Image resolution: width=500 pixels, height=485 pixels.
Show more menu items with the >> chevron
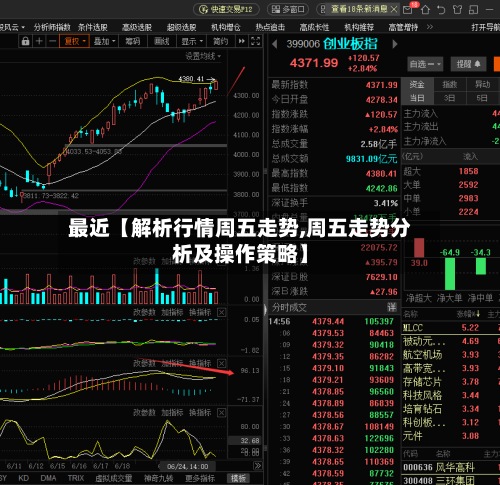pyautogui.click(x=430, y=27)
